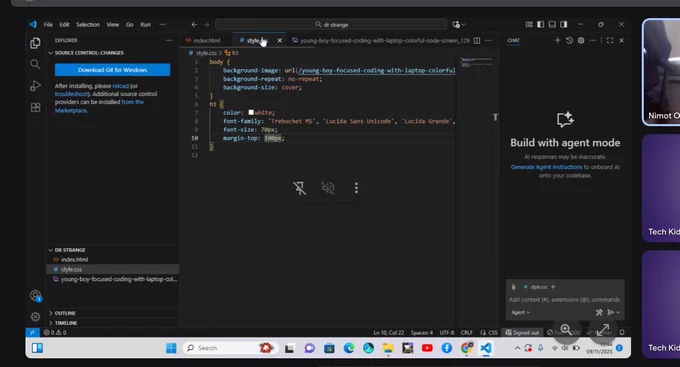Screen dimensions: 680x367
Task: Click the Download Git for Windows button
Action: (x=112, y=70)
